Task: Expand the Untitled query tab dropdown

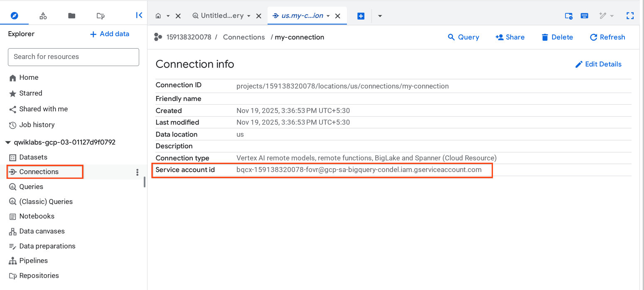Action: (248, 16)
